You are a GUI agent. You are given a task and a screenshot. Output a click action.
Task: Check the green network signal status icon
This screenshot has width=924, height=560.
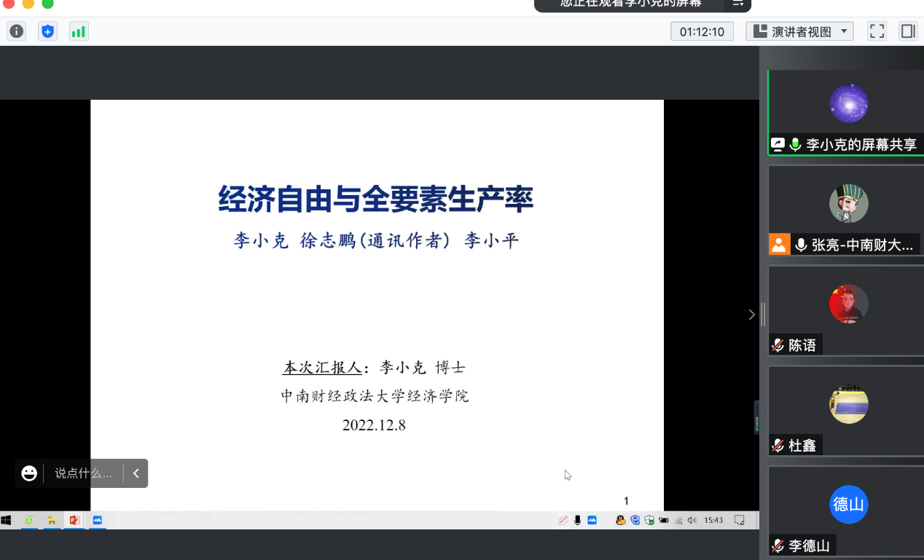point(78,31)
